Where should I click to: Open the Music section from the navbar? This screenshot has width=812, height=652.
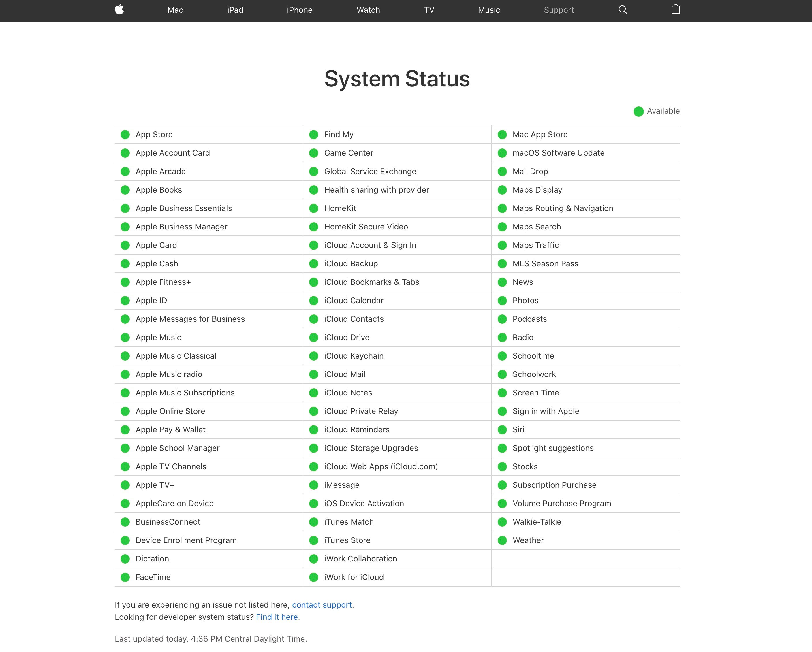488,10
